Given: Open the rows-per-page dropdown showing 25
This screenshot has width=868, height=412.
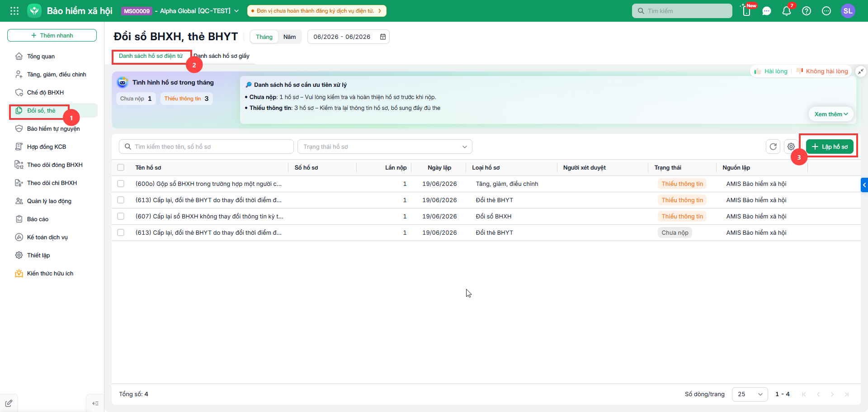Looking at the screenshot, I should [750, 394].
